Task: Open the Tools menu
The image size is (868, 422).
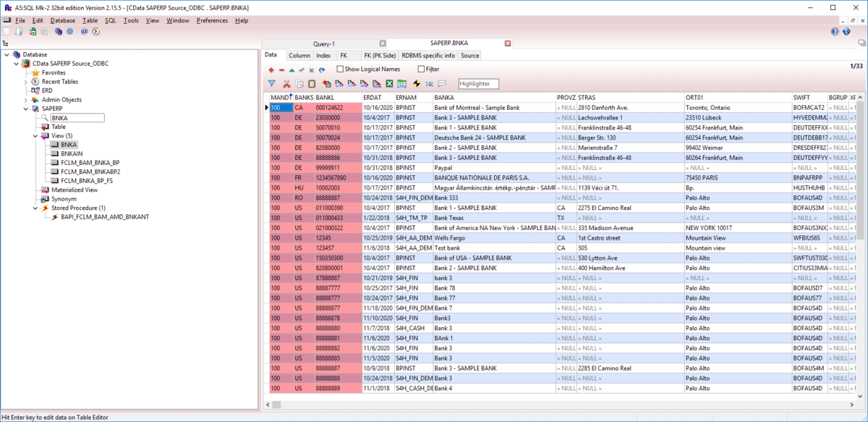Action: (x=131, y=20)
